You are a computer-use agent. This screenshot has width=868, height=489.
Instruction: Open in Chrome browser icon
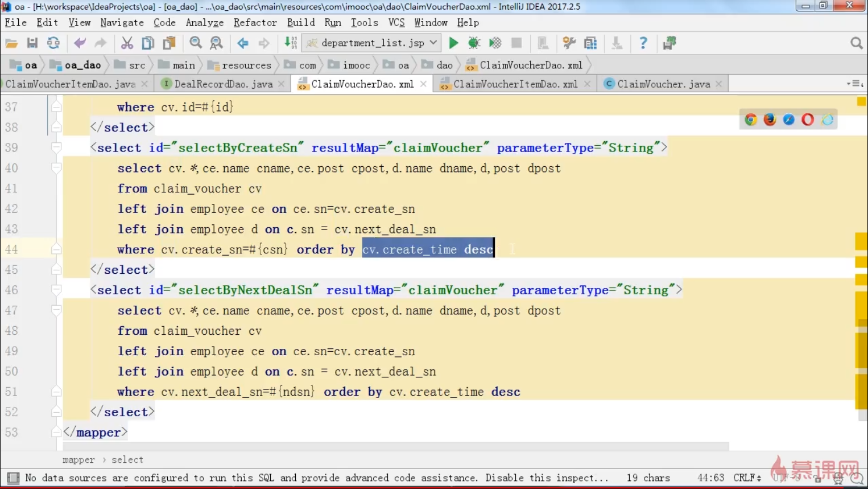[x=751, y=120]
